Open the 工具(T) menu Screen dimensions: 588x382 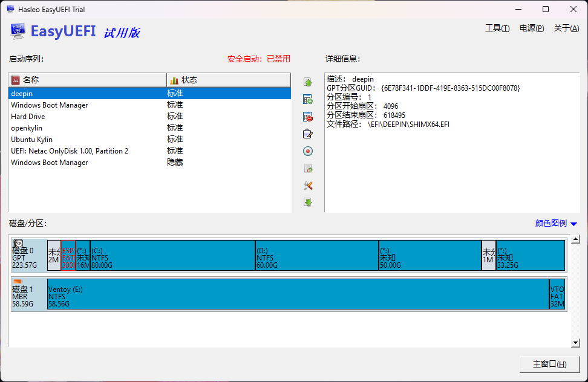(497, 28)
